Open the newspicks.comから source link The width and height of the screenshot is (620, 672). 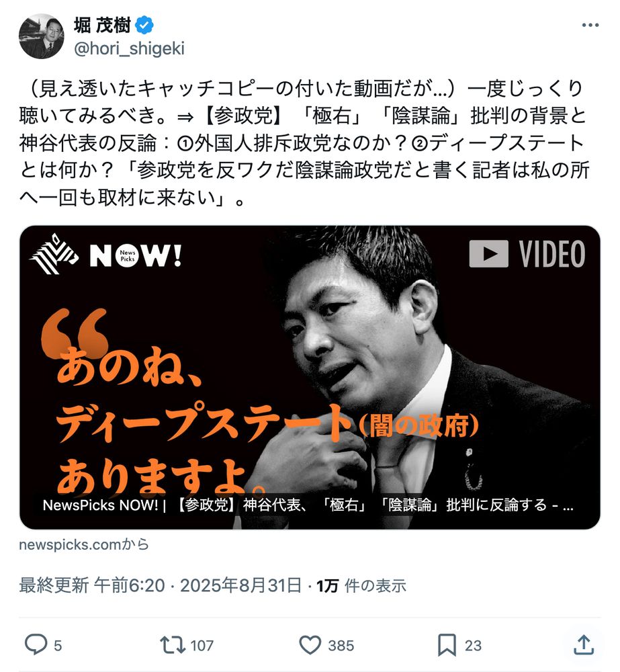click(84, 544)
